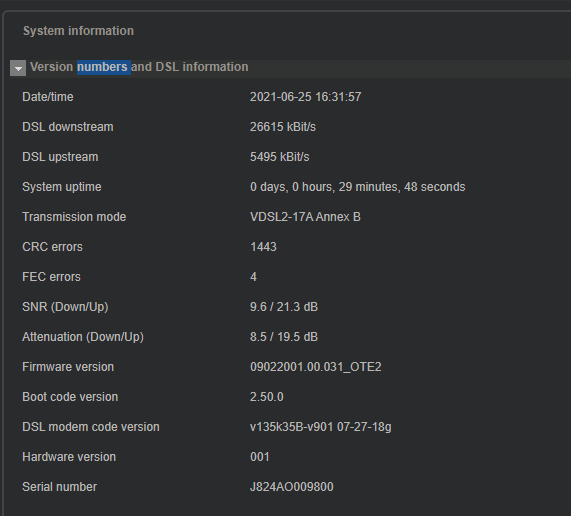
Task: Click the DSL downstream value 26615 kBit/s
Action: click(283, 127)
